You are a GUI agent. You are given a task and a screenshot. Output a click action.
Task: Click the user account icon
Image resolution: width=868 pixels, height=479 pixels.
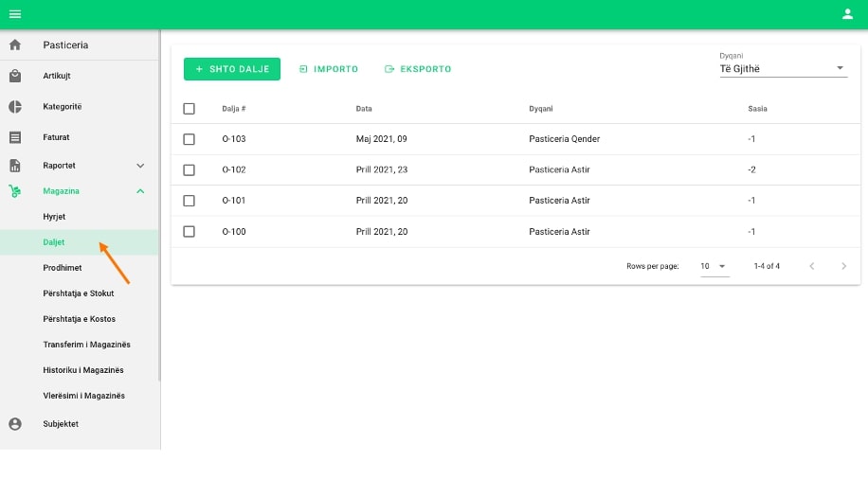pyautogui.click(x=847, y=14)
